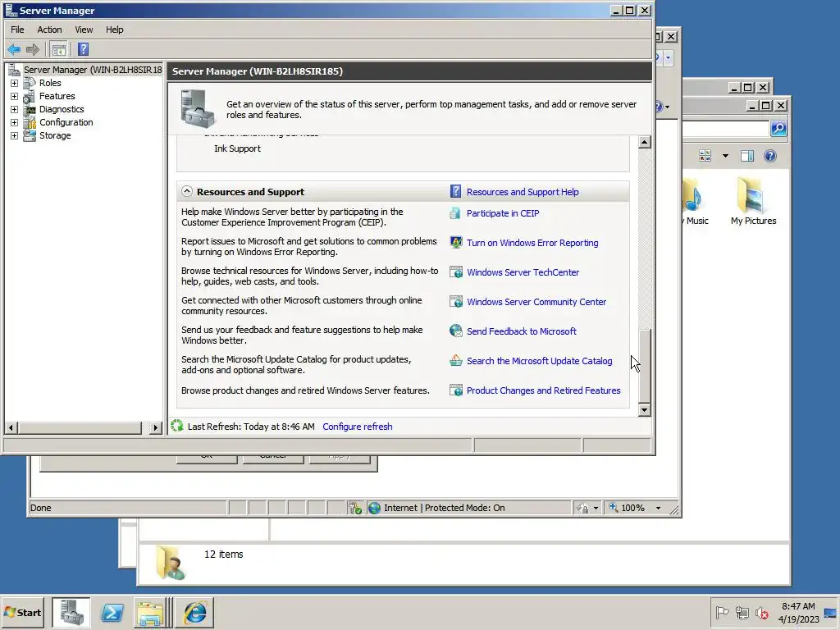Click the Forward arrow in Server Manager toolbar
This screenshot has width=840, height=630.
33,50
